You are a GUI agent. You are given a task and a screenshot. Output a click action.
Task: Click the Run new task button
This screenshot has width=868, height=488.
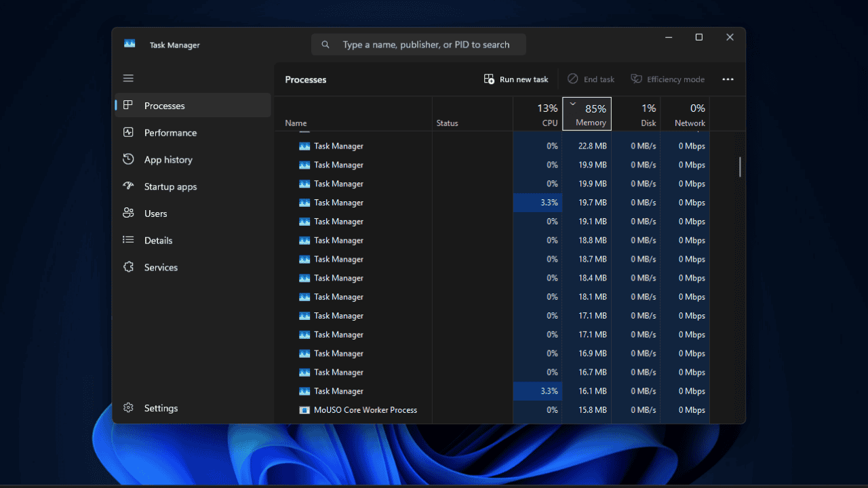pos(515,79)
